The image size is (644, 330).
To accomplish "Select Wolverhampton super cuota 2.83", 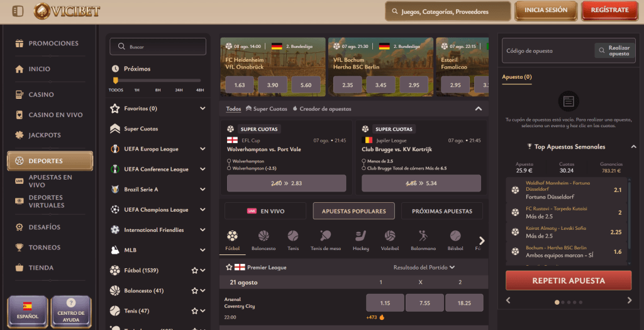I will (286, 183).
